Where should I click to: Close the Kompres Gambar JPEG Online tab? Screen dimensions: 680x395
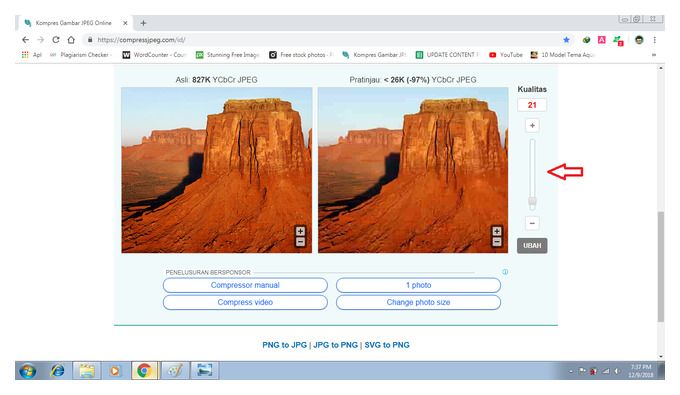(125, 23)
